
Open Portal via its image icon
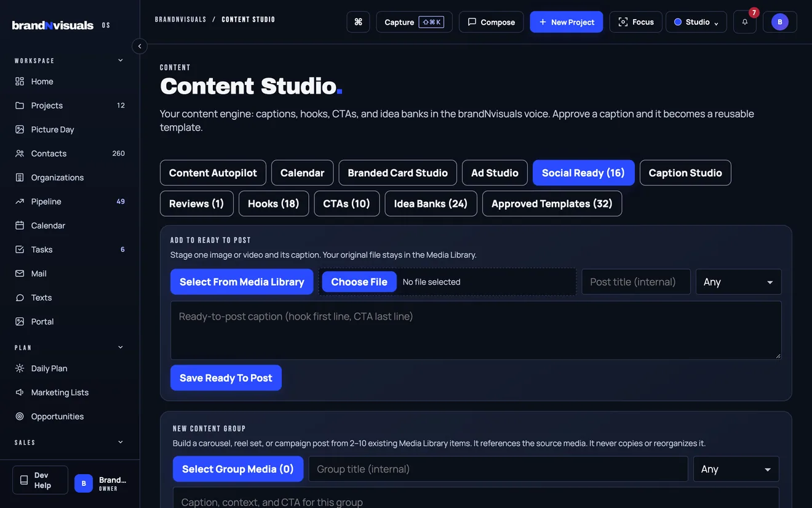coord(20,321)
